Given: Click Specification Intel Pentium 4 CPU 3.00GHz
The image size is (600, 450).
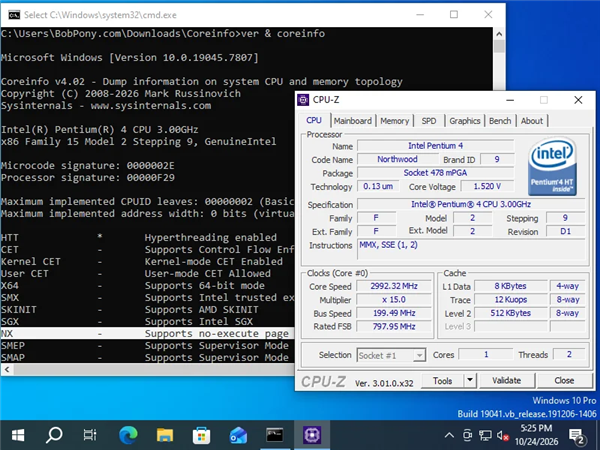Looking at the screenshot, I should [x=471, y=204].
